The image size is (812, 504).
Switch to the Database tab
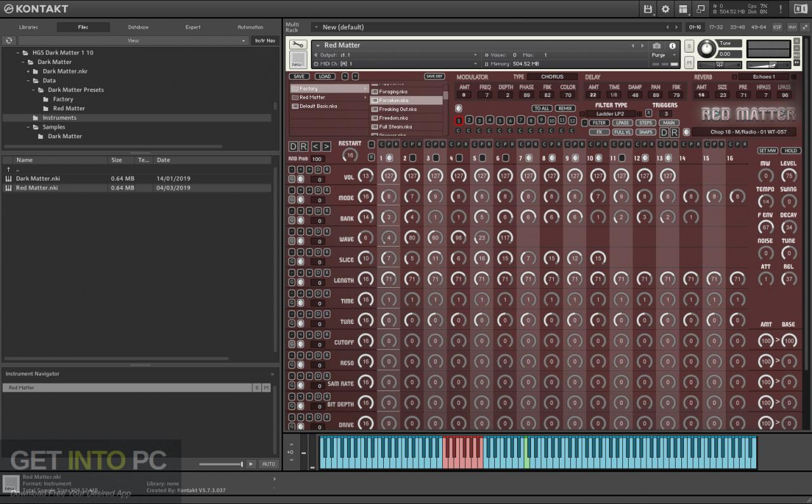point(138,27)
